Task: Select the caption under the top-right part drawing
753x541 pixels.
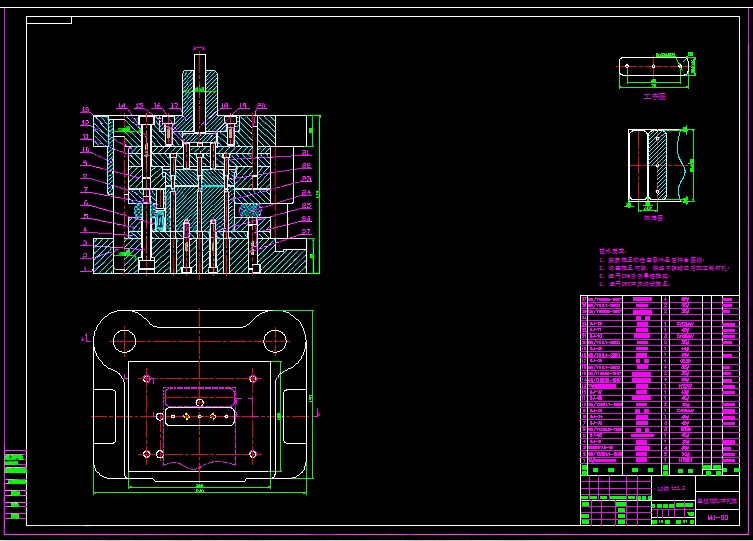Action: [x=655, y=96]
